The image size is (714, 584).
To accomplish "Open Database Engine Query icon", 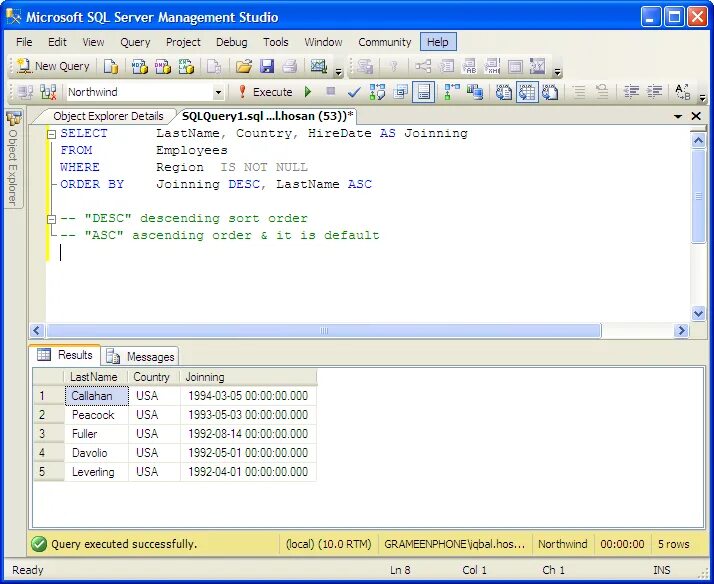I will (111, 66).
